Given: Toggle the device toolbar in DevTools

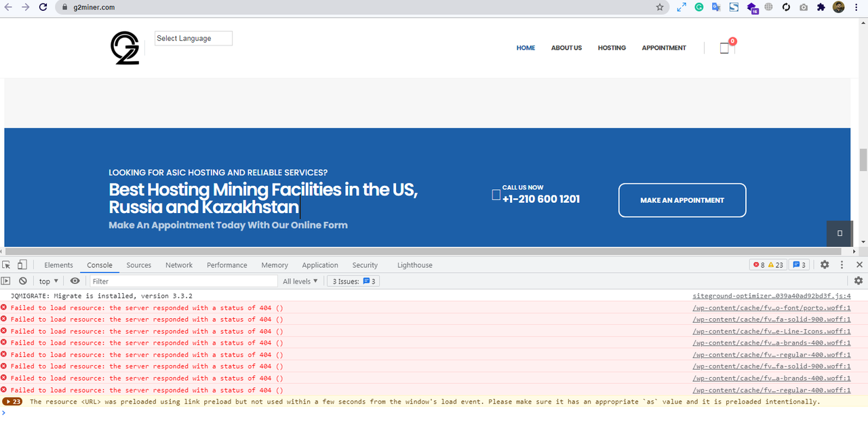Looking at the screenshot, I should 22,265.
